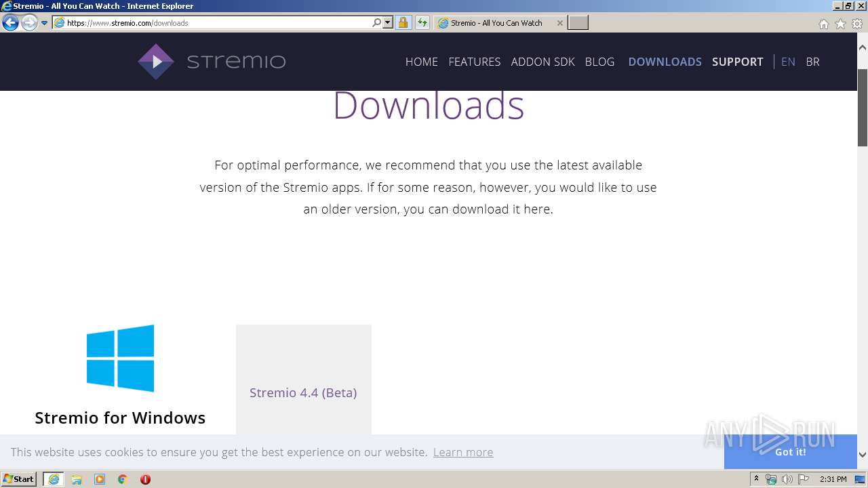Open the Media Player taskbar icon
Image resolution: width=868 pixels, height=488 pixels.
click(x=100, y=479)
